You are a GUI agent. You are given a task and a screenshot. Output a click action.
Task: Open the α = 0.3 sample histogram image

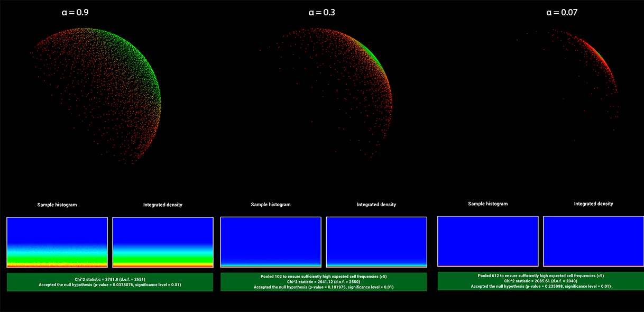[x=271, y=242]
